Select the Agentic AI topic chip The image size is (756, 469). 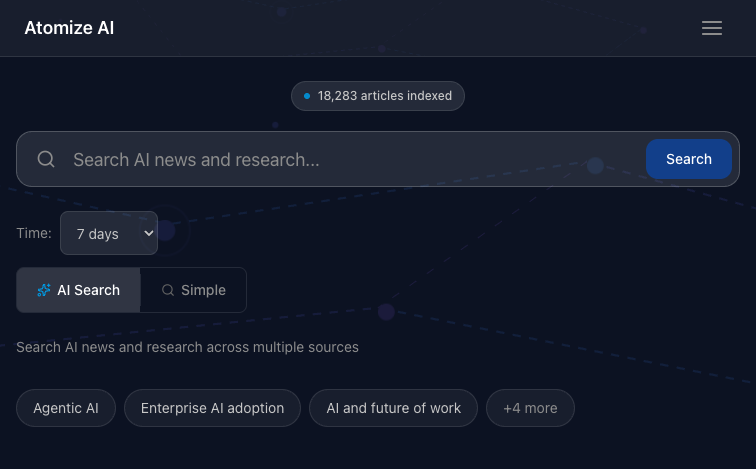point(66,408)
